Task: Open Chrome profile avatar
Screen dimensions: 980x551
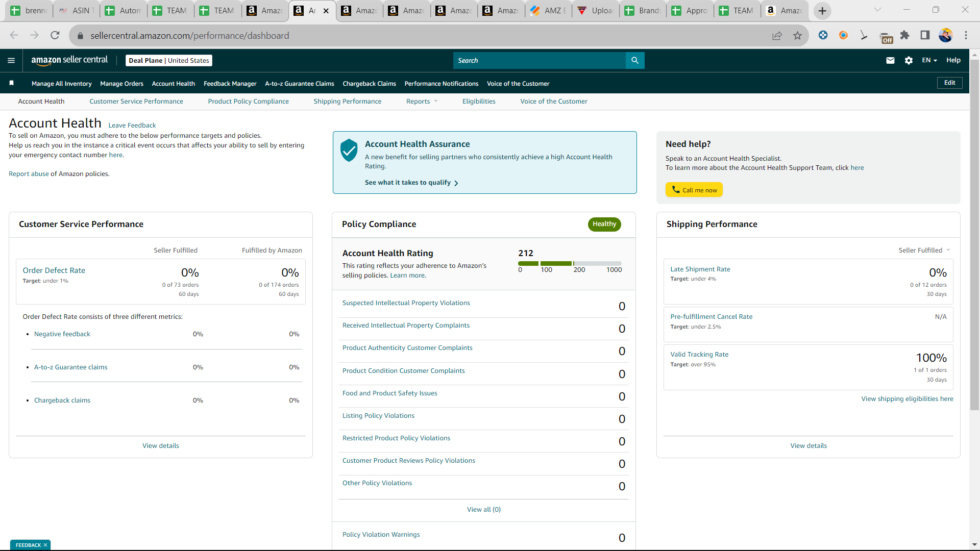Action: [945, 35]
